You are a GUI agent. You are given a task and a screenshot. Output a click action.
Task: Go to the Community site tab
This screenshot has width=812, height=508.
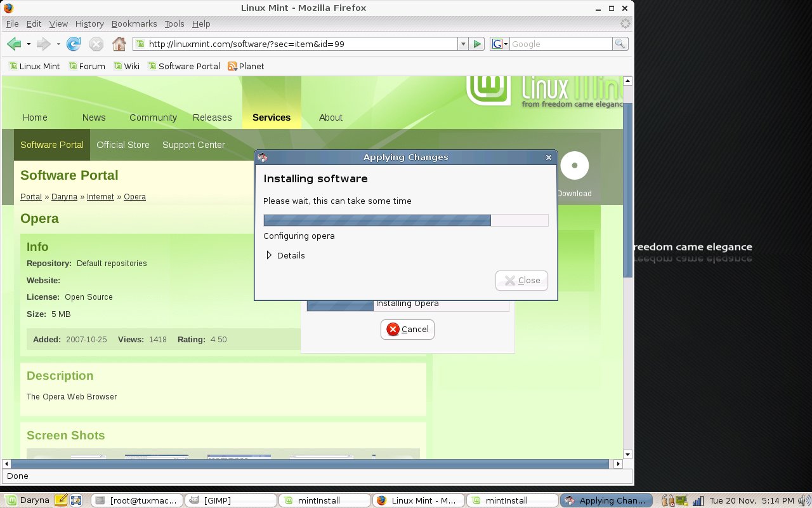coord(153,117)
